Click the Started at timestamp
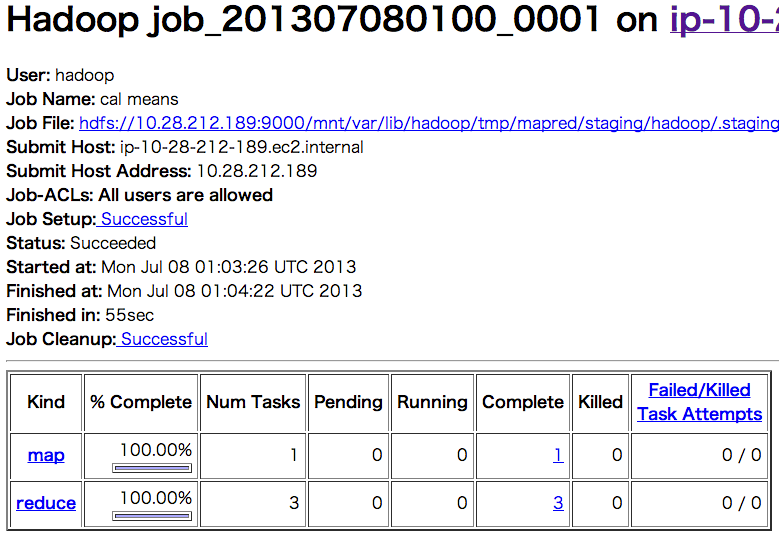779x537 pixels. (229, 267)
